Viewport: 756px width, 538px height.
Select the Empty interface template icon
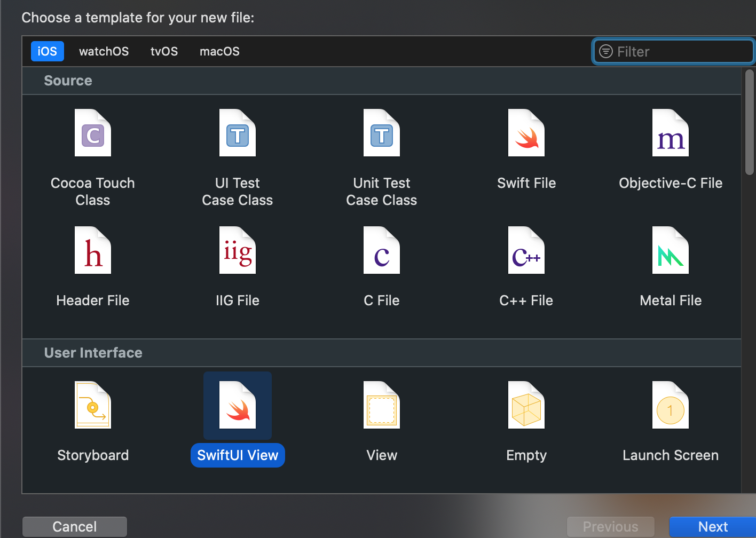point(526,405)
